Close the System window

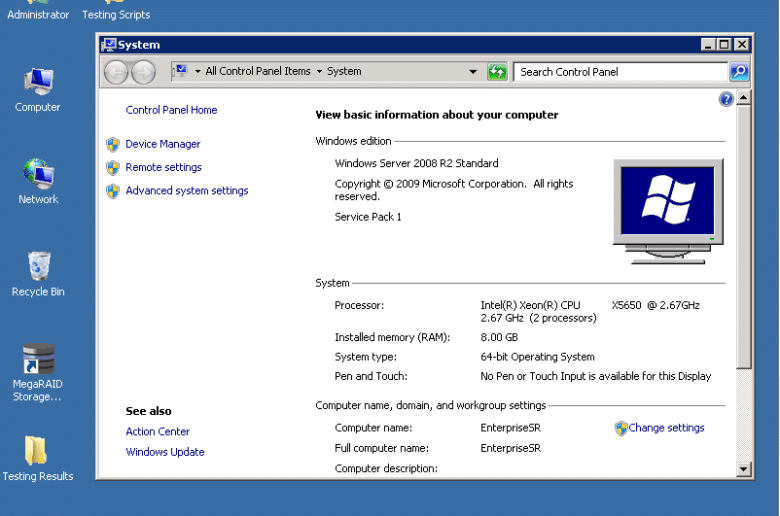741,45
